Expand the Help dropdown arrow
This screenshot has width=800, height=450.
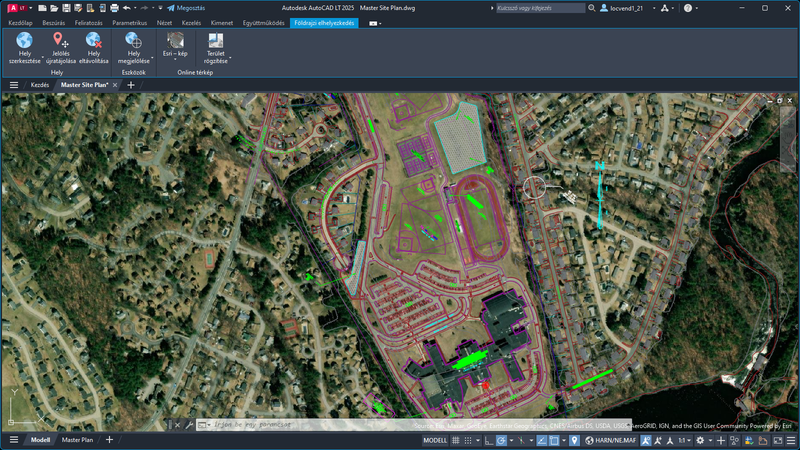pyautogui.click(x=696, y=8)
